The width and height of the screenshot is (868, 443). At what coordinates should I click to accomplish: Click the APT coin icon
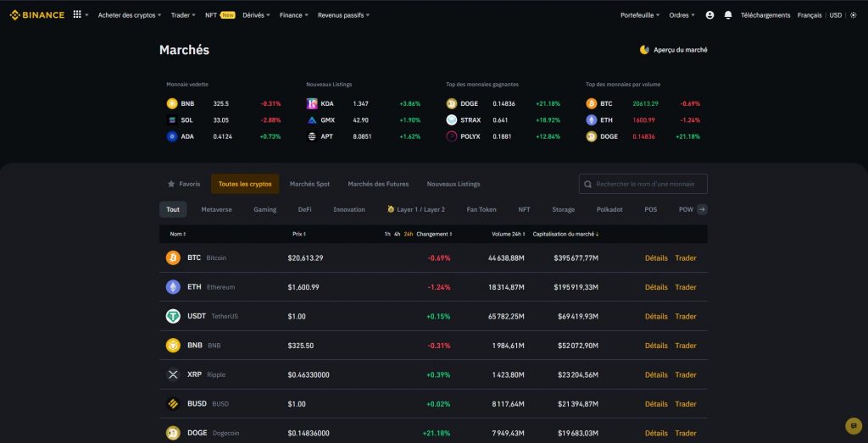click(312, 136)
